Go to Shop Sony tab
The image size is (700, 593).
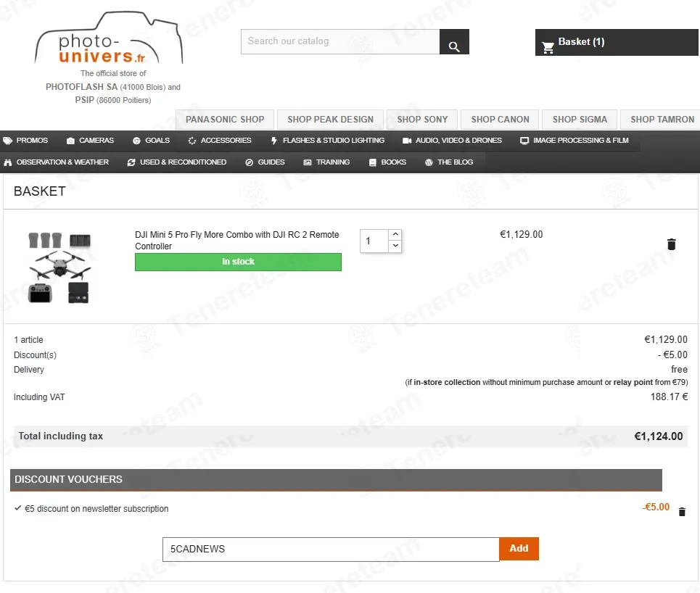point(422,120)
